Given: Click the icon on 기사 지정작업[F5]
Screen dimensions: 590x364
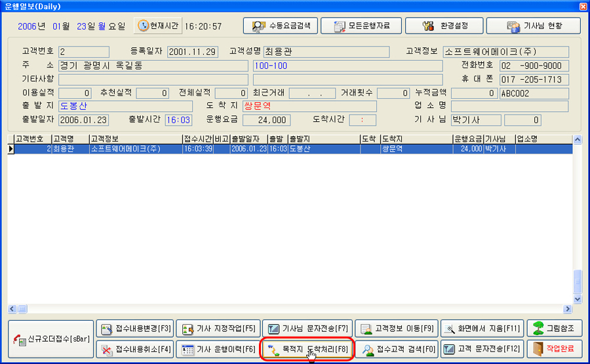Looking at the screenshot, I should coord(187,329).
